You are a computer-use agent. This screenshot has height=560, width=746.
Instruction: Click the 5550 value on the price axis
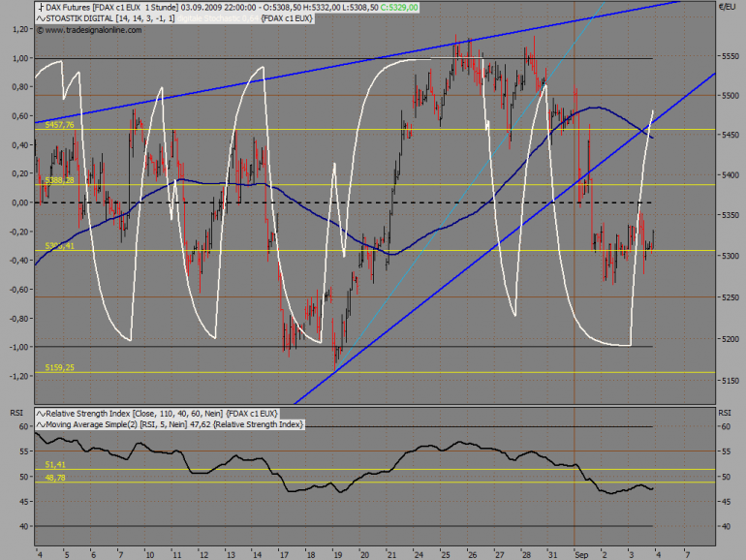pyautogui.click(x=730, y=56)
